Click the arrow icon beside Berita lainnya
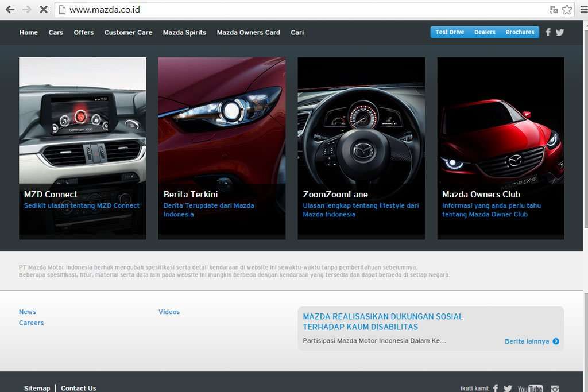This screenshot has width=588, height=392. coord(556,341)
